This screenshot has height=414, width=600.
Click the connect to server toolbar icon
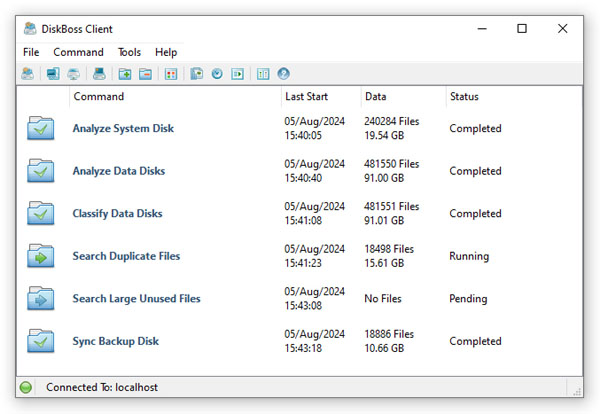click(x=28, y=73)
